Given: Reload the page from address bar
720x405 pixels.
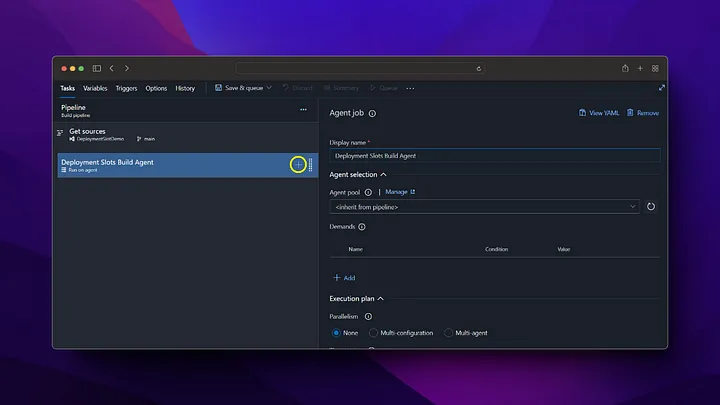Looking at the screenshot, I should [x=478, y=69].
